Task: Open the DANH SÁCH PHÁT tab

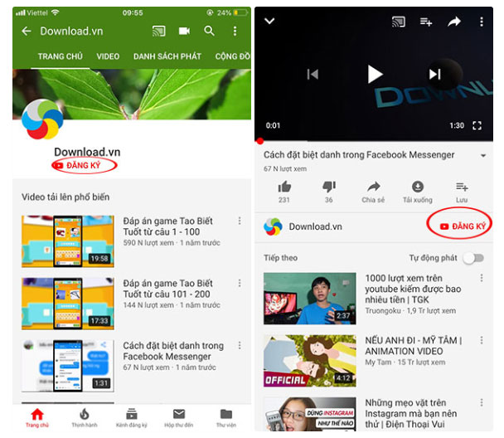Action: [167, 56]
